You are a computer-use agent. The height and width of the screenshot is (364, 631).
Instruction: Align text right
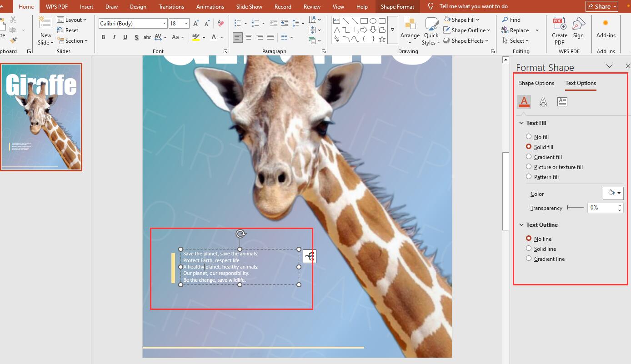click(260, 37)
